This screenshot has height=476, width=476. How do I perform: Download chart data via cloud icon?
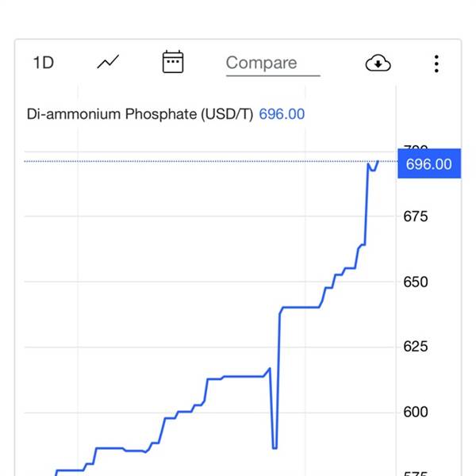click(x=378, y=63)
